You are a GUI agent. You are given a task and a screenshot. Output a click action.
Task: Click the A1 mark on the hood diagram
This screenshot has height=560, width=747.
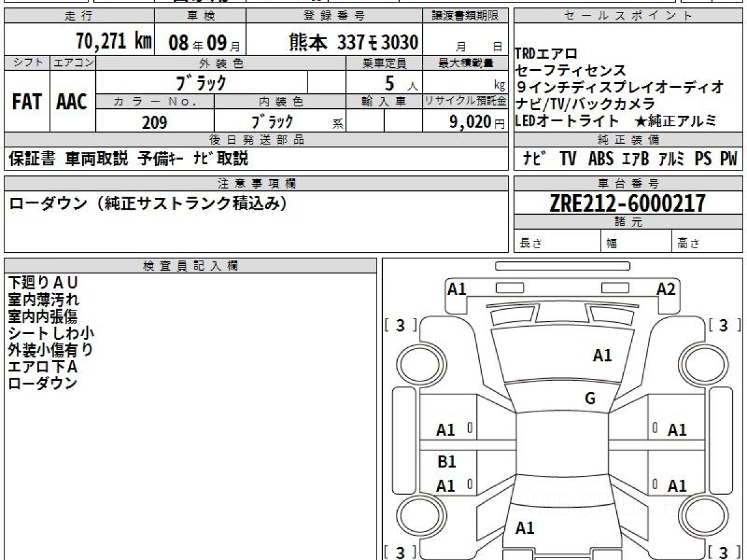tap(603, 355)
